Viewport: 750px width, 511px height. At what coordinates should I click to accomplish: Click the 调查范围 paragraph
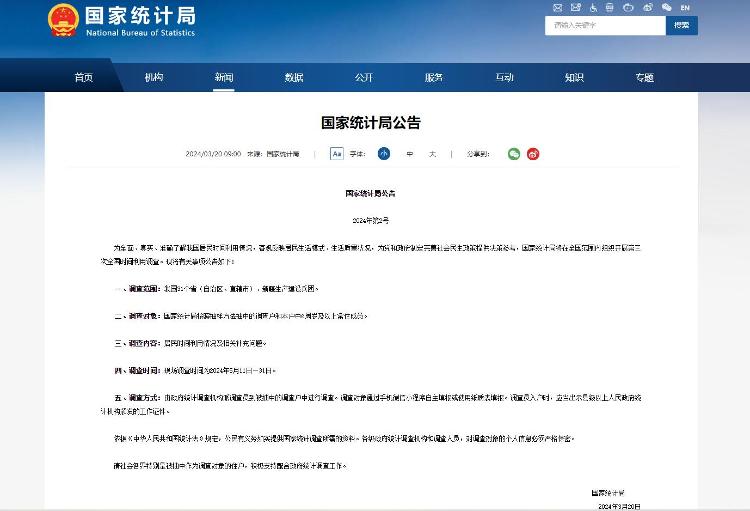(216, 289)
